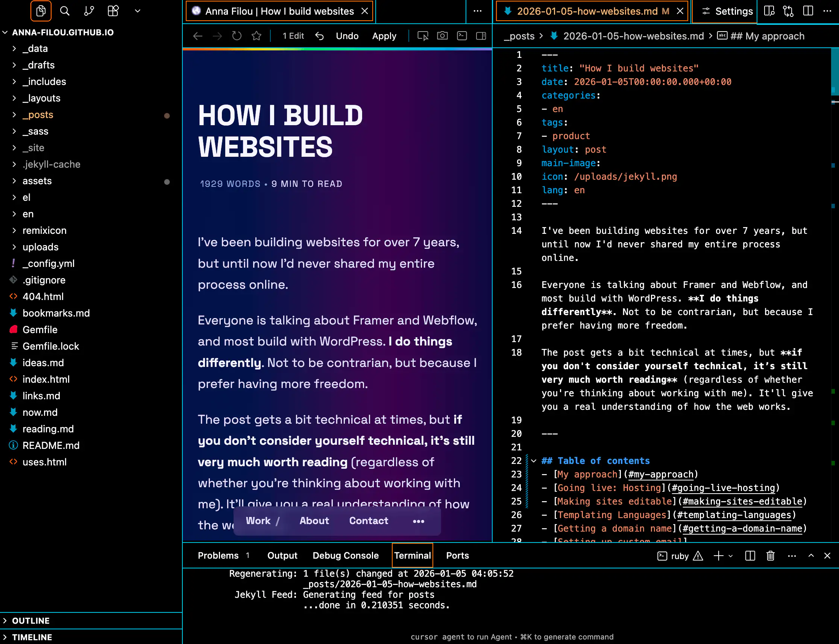Kill terminal with the trash icon
839x644 pixels.
770,556
